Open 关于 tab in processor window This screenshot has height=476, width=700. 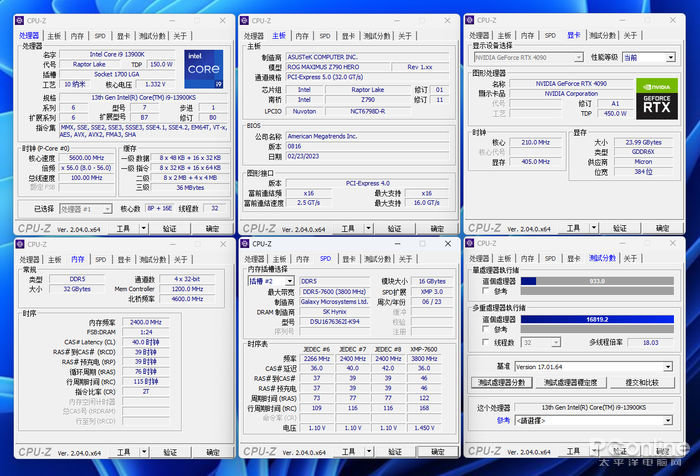click(x=180, y=36)
